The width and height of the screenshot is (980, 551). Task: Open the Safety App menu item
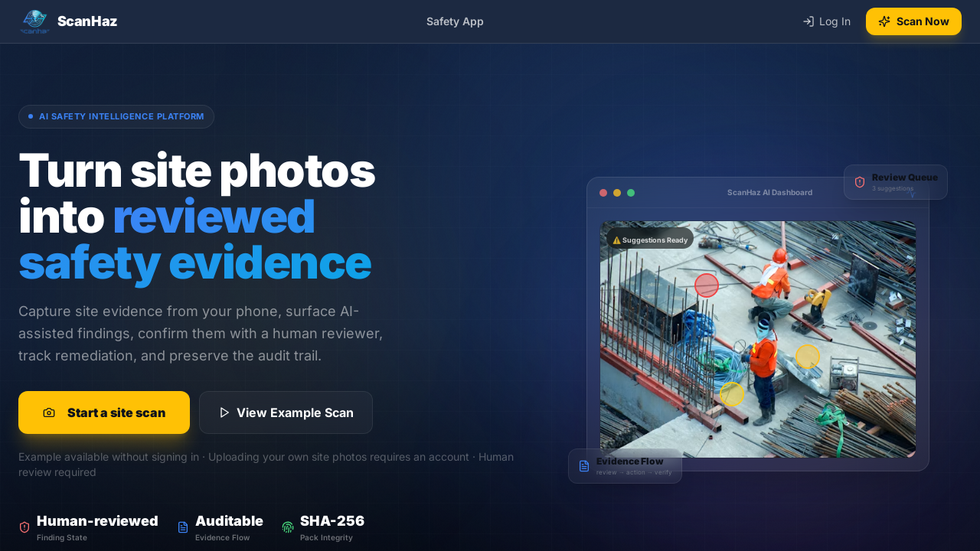pos(455,21)
